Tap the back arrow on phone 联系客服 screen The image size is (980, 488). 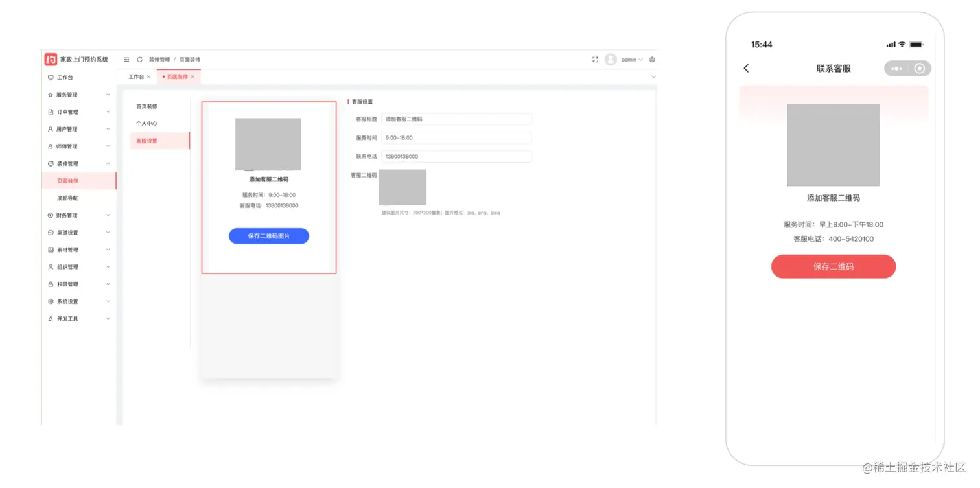pyautogui.click(x=746, y=68)
